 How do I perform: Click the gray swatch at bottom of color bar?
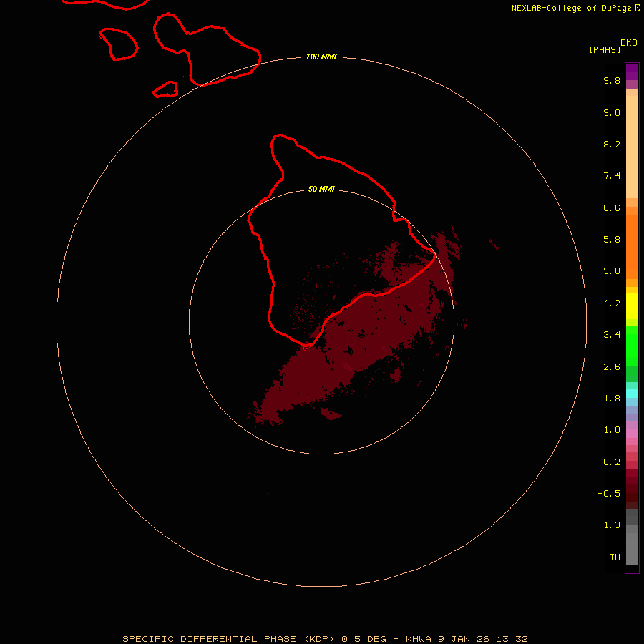[632, 548]
